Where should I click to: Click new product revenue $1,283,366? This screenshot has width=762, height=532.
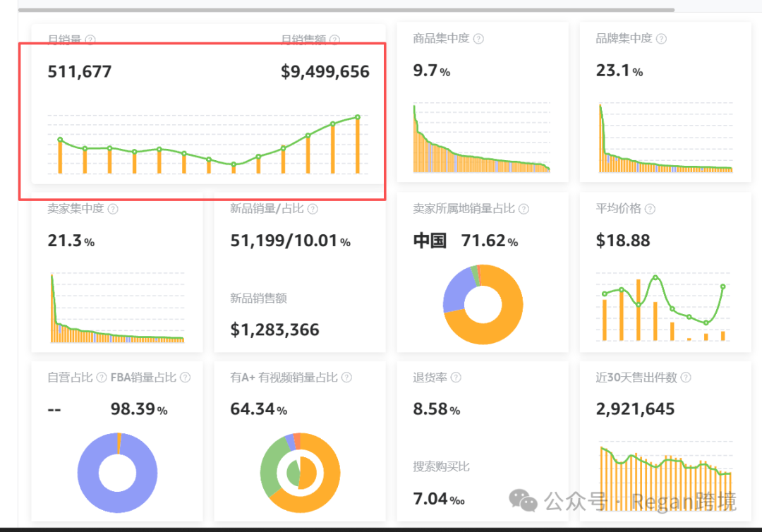[x=274, y=330]
